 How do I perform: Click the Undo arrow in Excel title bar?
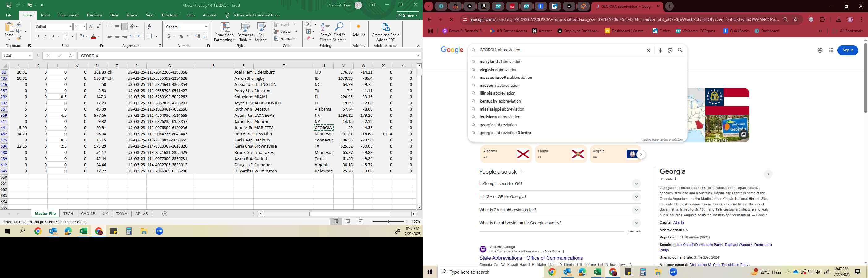click(30, 5)
